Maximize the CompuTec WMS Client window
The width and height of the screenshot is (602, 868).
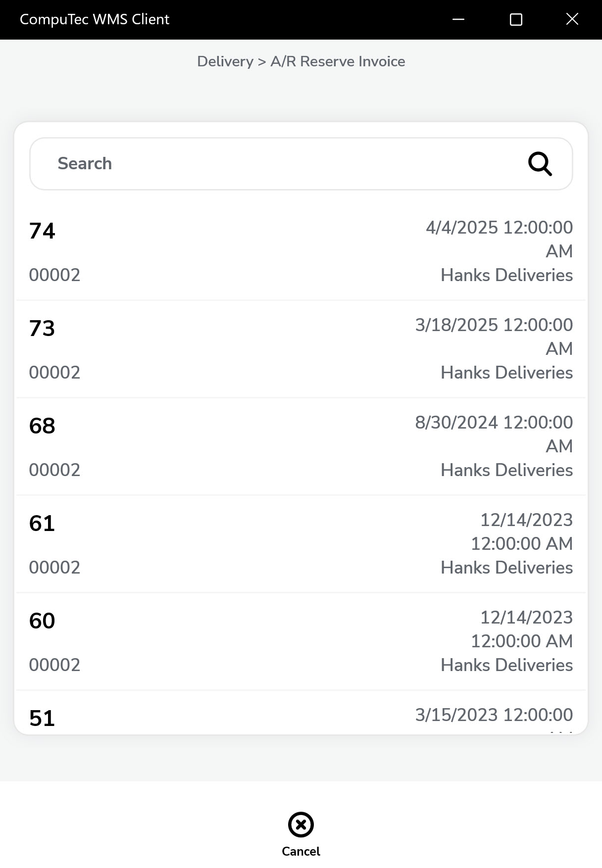click(516, 19)
